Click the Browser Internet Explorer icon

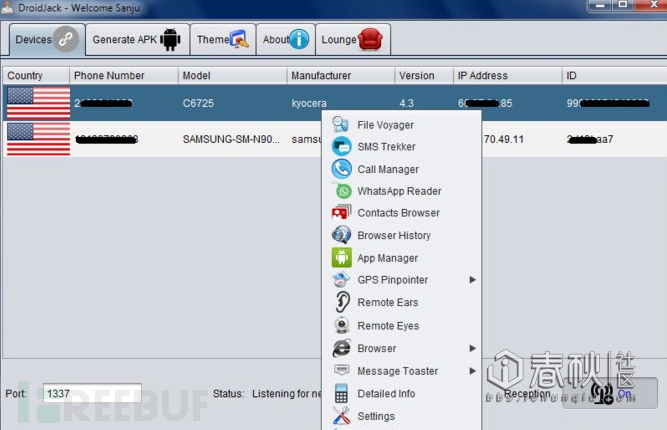coord(342,348)
